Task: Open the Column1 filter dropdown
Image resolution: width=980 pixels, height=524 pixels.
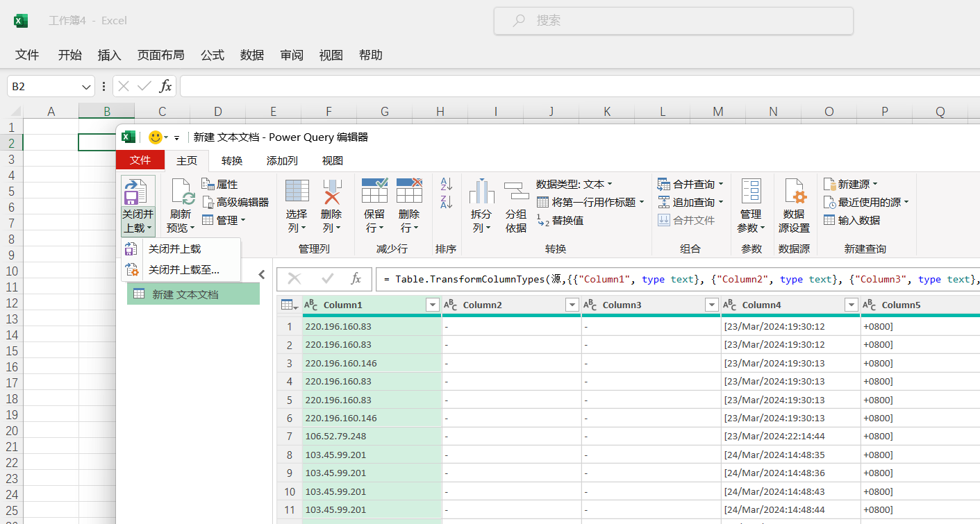Action: (x=432, y=305)
